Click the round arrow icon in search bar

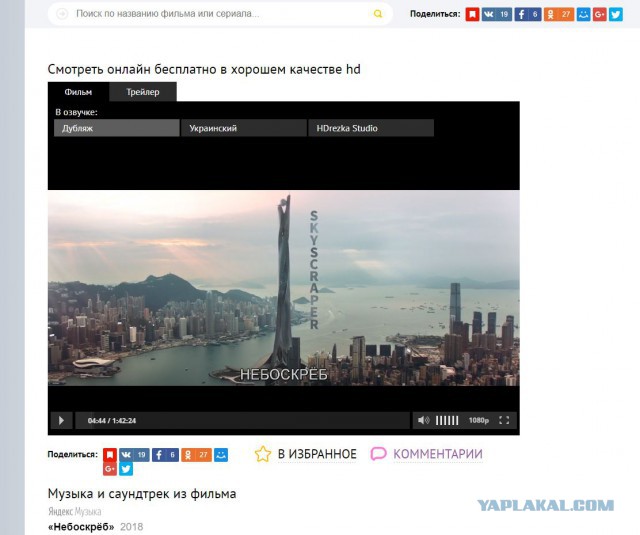[x=62, y=14]
